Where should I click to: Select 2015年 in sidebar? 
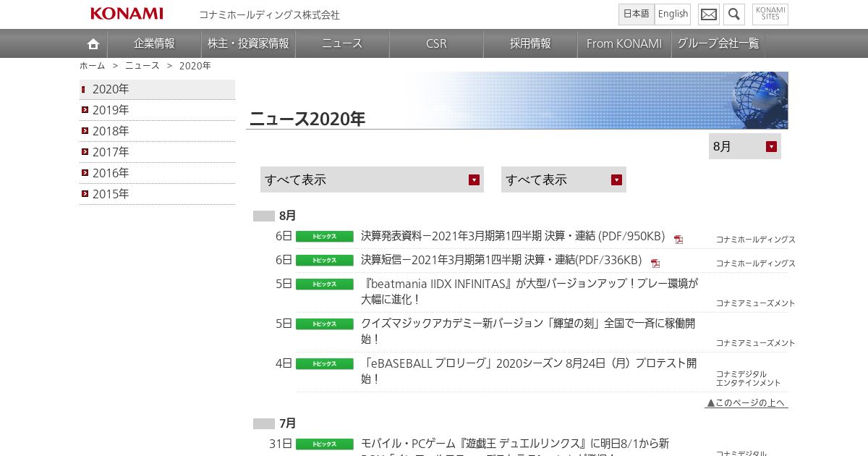(157, 194)
